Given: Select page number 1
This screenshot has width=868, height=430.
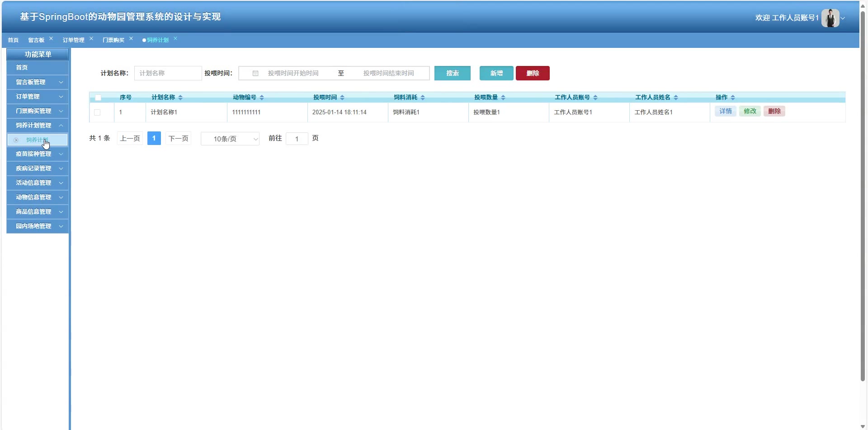Looking at the screenshot, I should pyautogui.click(x=154, y=138).
